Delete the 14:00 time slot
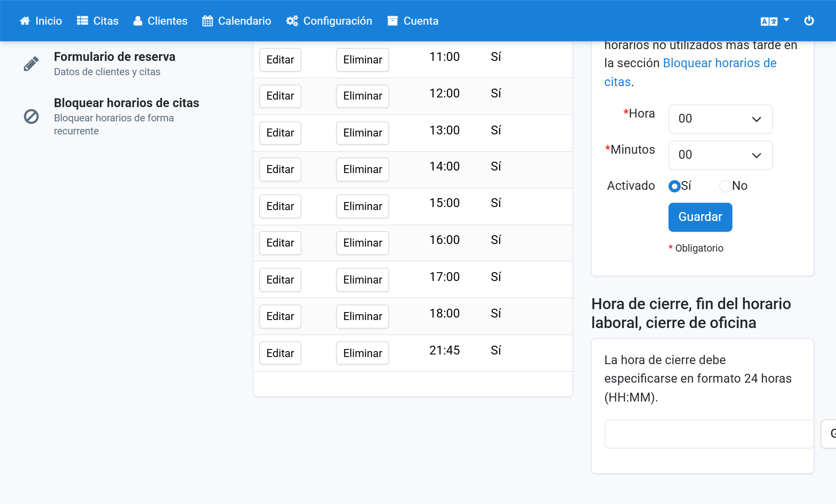The image size is (836, 504). click(x=363, y=169)
